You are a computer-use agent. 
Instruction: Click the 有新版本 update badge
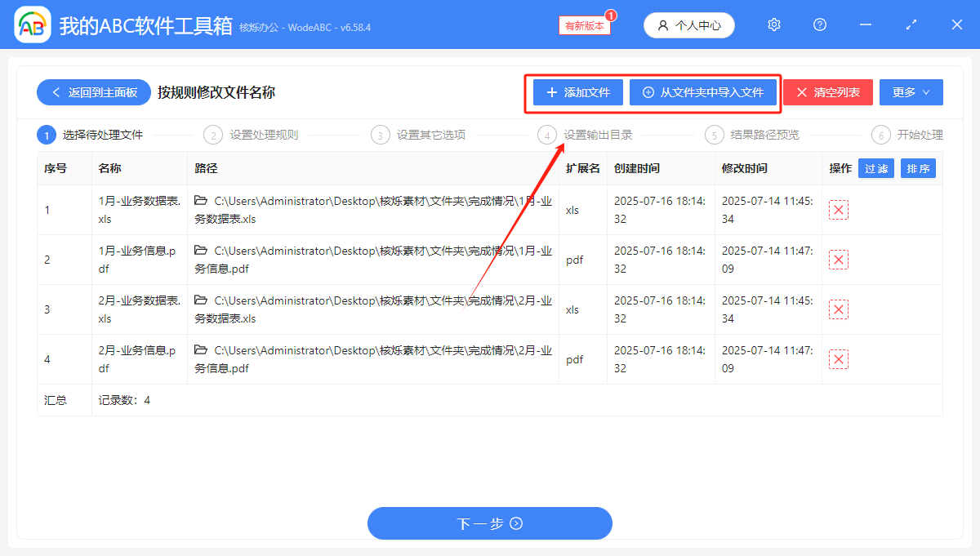point(583,25)
